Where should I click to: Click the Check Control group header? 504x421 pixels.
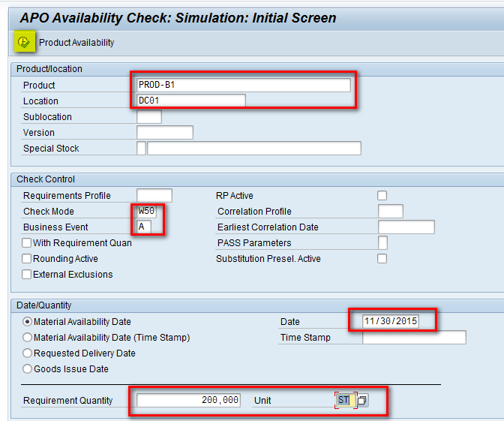[x=46, y=179]
